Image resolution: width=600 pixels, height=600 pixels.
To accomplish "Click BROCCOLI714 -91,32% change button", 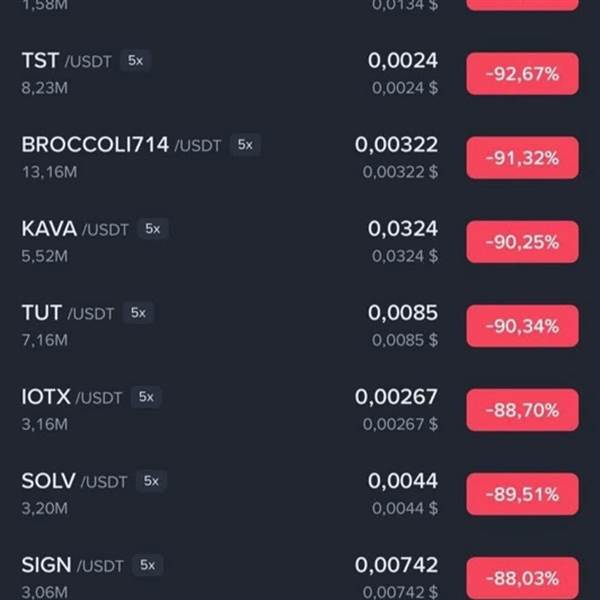I will click(522, 158).
